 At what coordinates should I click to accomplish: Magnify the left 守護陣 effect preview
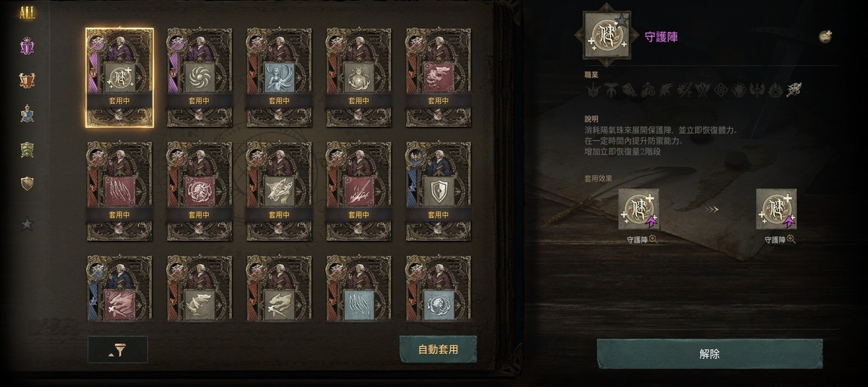(653, 240)
